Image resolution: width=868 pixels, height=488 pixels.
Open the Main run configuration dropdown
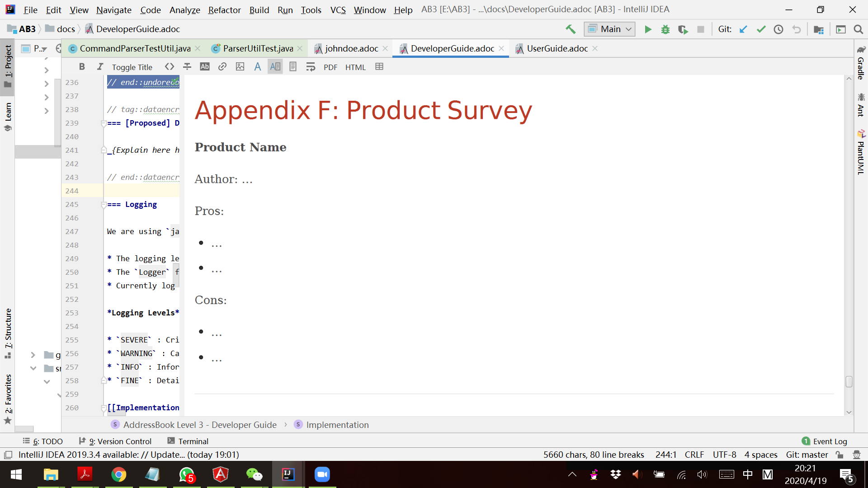[x=610, y=29]
